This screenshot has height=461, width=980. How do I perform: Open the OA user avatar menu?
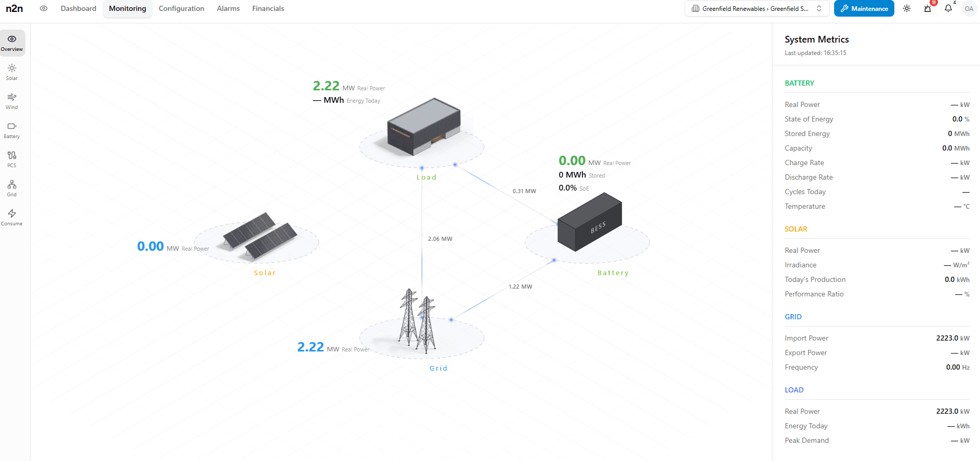click(x=969, y=8)
